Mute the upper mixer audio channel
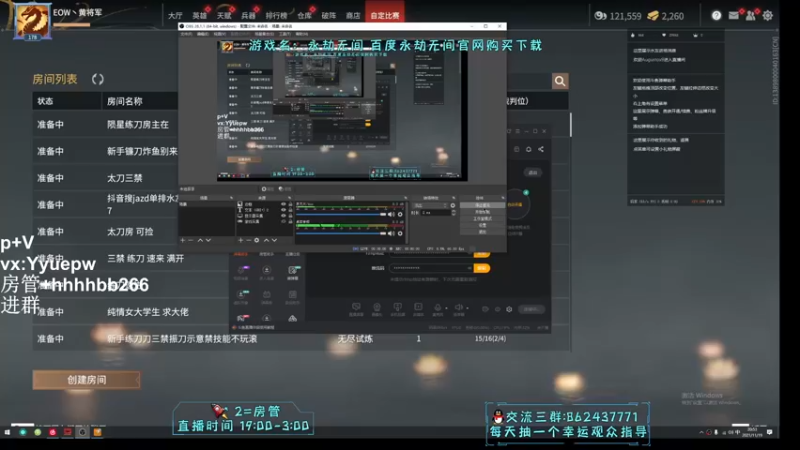Image resolution: width=800 pixels, height=450 pixels. [x=391, y=215]
